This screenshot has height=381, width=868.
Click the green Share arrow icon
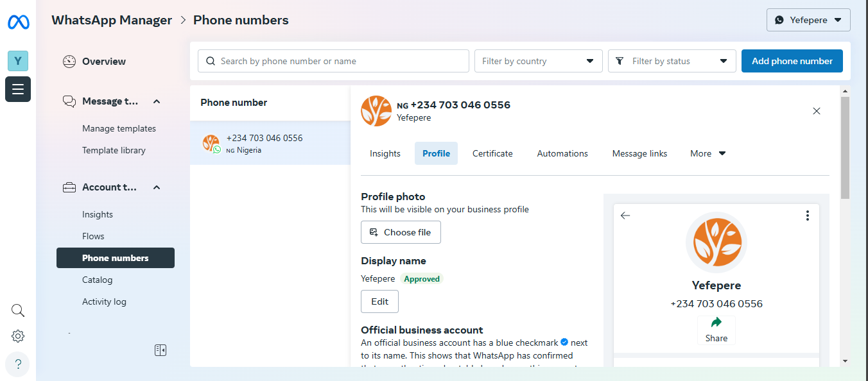coord(716,322)
